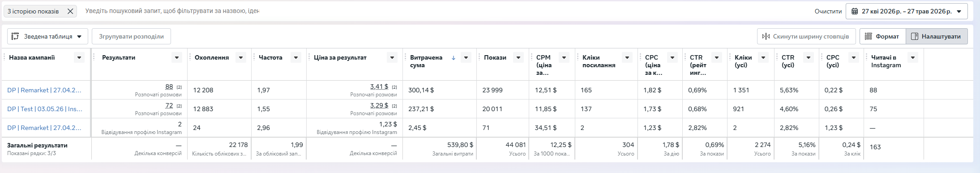Click the calendar icon in date selector
Viewport: 980px width, 173px height.
pos(855,11)
